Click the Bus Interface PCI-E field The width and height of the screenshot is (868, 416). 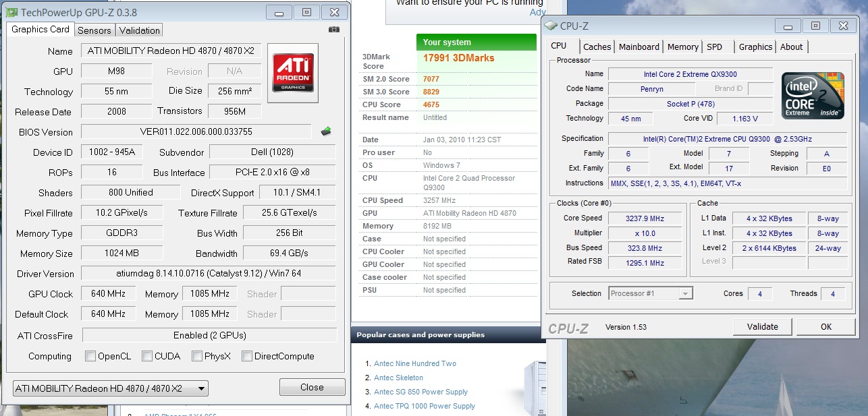tap(272, 172)
